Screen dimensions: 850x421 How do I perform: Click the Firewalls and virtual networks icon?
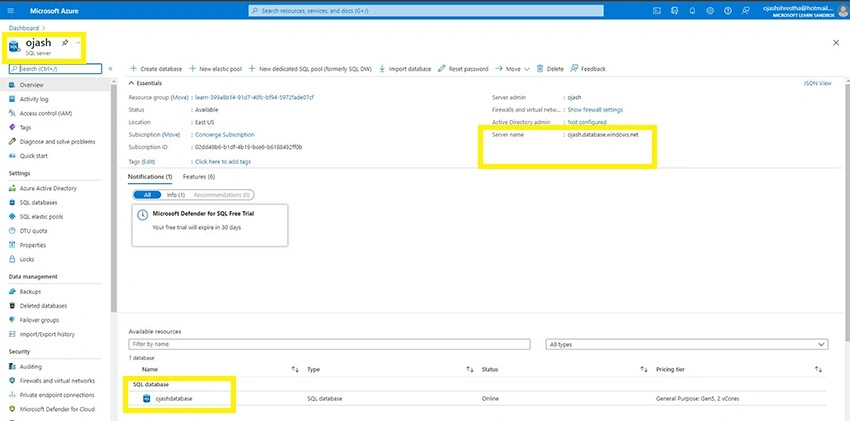click(x=12, y=381)
